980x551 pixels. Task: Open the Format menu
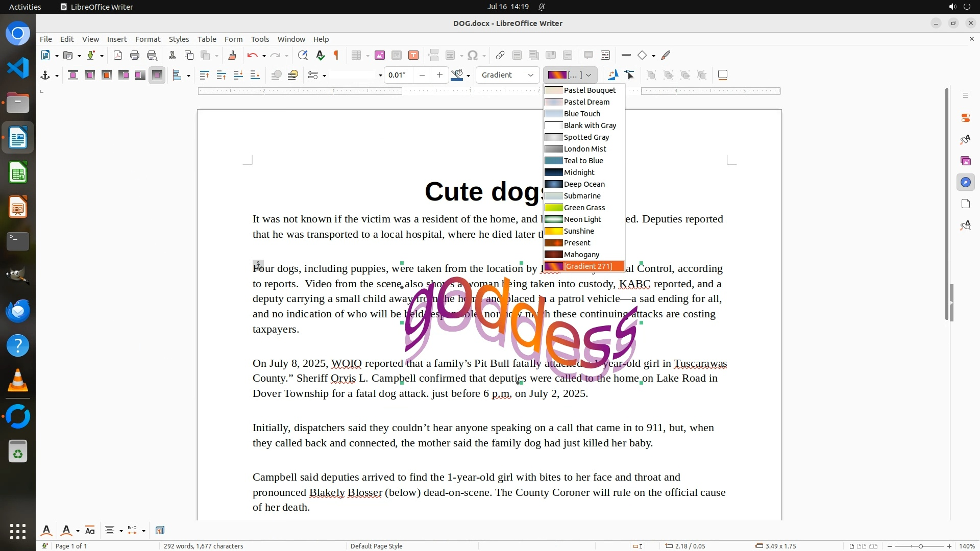click(x=148, y=39)
